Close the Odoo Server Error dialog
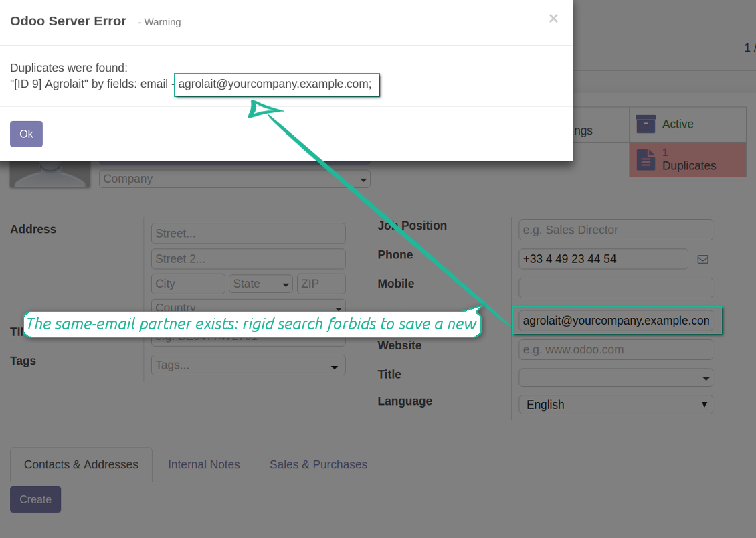This screenshot has height=538, width=756. [553, 19]
